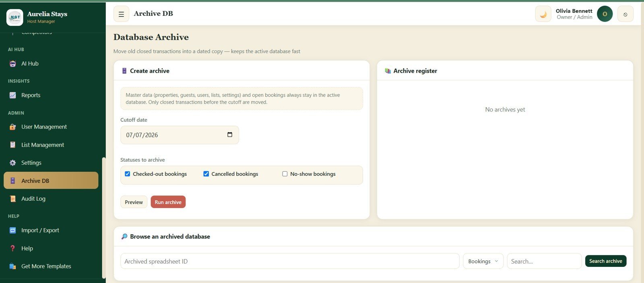Click the logout icon in top bar
Screen dimensions: 644x283
(x=625, y=14)
